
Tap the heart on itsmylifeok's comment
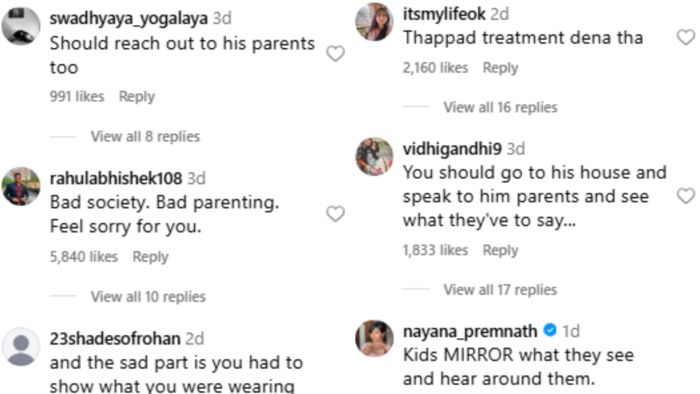pos(686,37)
